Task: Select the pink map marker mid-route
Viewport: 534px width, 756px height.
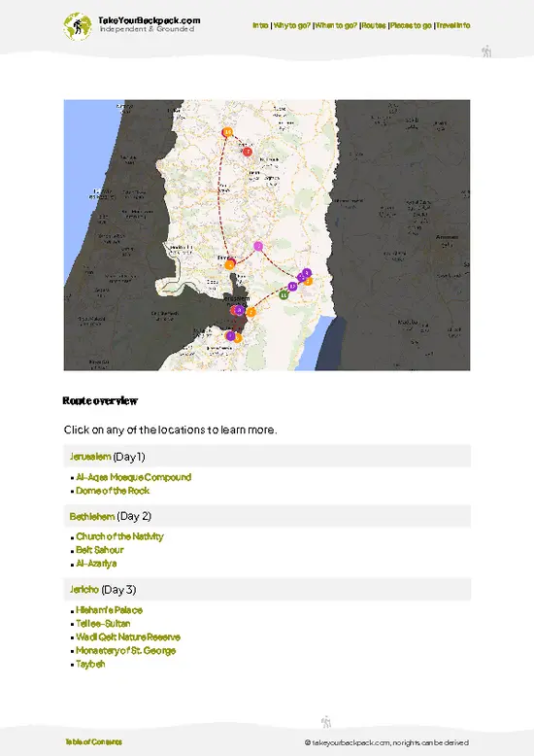Action: tap(258, 247)
